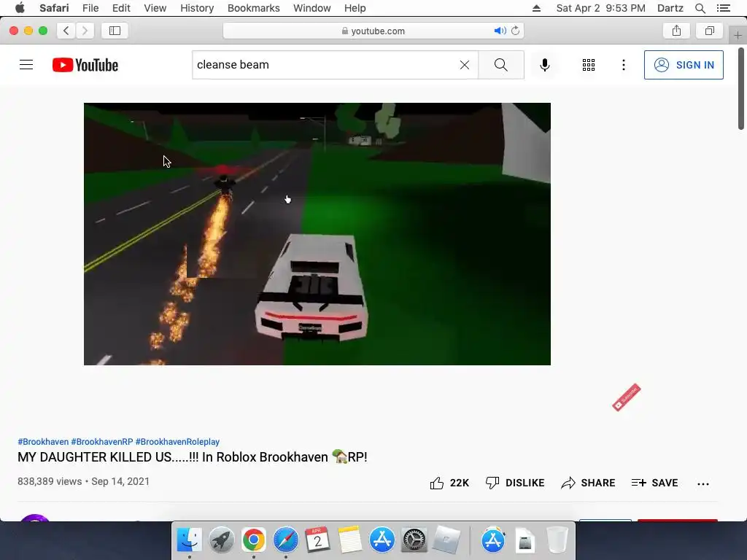Open Launchpad from the Dock
The image size is (747, 560).
222,540
